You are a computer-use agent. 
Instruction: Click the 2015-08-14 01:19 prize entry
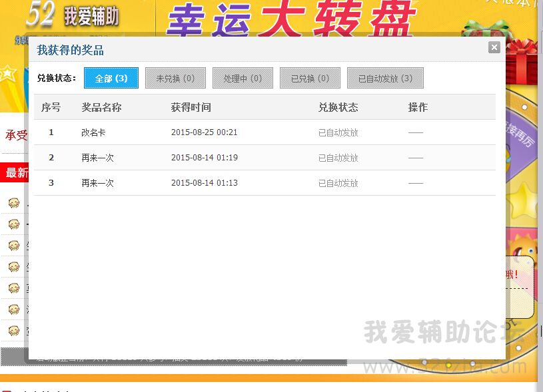point(204,158)
